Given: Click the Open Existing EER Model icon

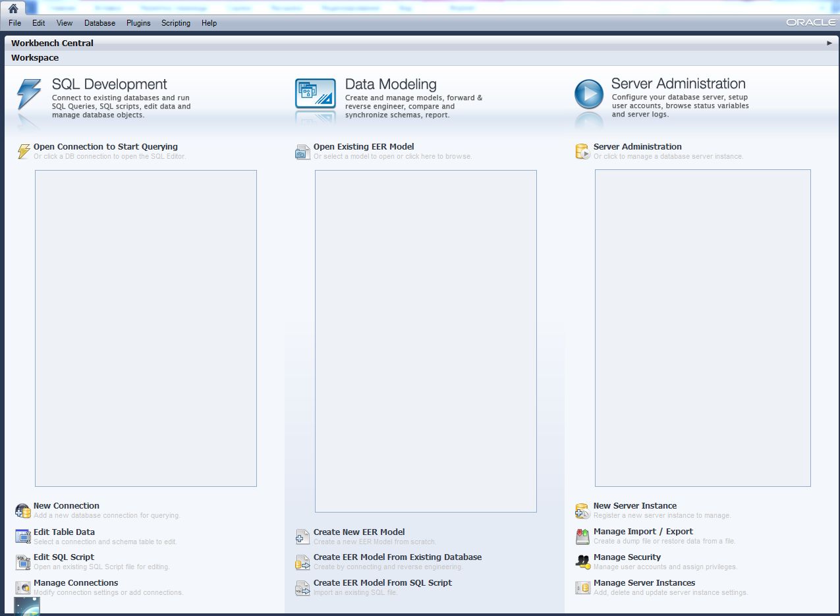Looking at the screenshot, I should pyautogui.click(x=302, y=152).
